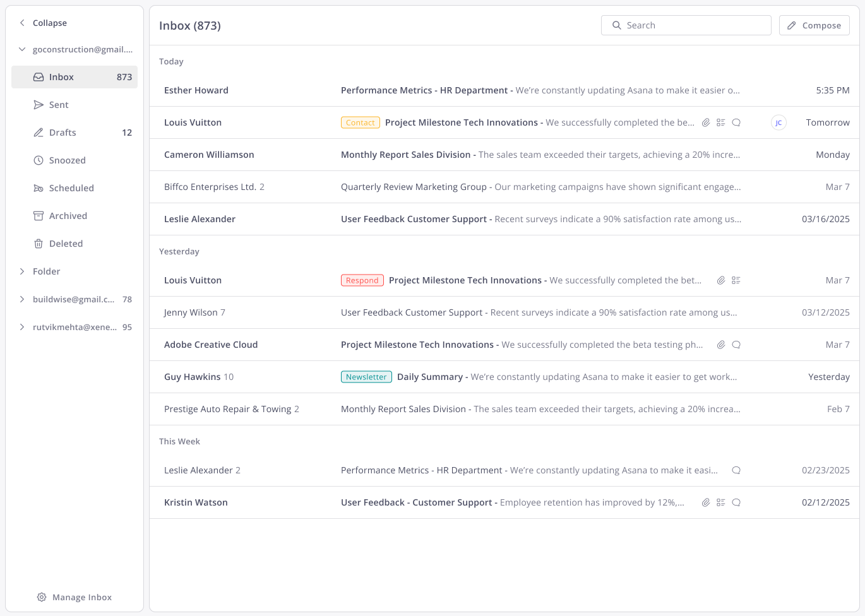Click the Inbox (873) heading
The height and width of the screenshot is (616, 865).
(x=190, y=26)
